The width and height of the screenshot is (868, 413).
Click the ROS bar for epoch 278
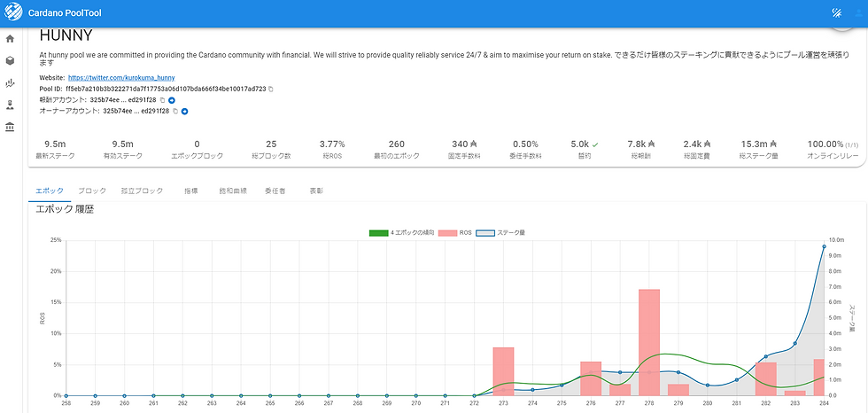coord(648,342)
